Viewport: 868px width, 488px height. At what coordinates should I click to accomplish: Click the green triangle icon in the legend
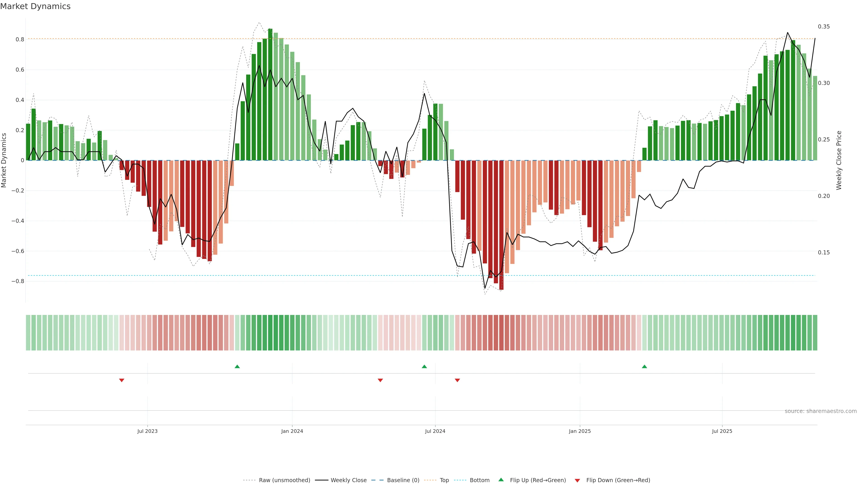501,480
